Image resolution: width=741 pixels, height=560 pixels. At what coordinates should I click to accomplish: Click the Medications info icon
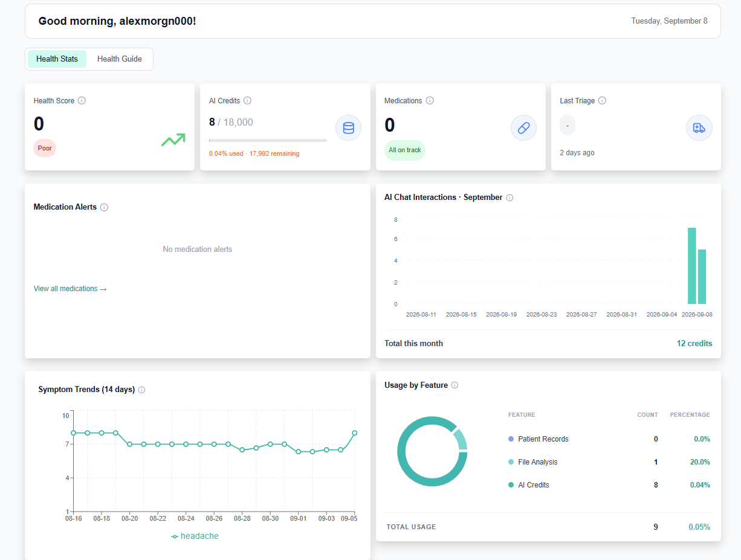pos(430,101)
